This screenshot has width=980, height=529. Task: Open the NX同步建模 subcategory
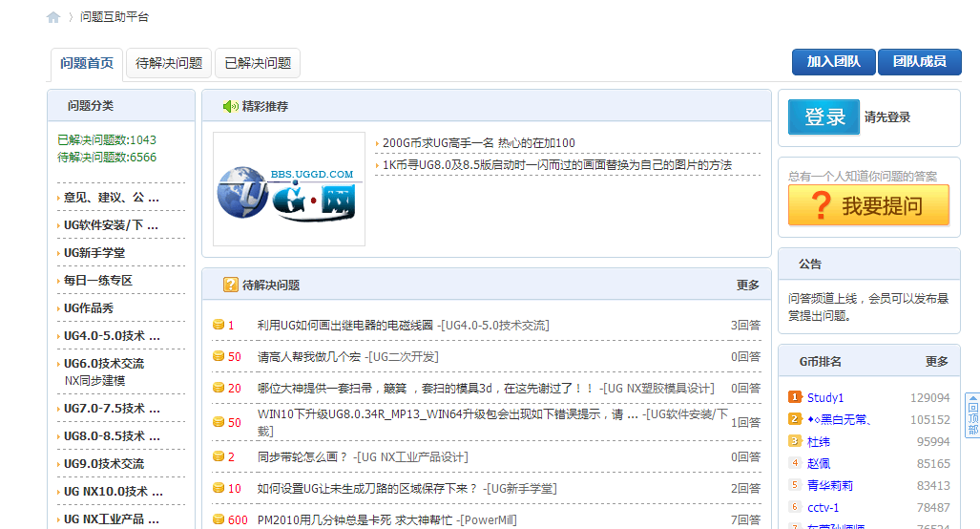coord(94,381)
